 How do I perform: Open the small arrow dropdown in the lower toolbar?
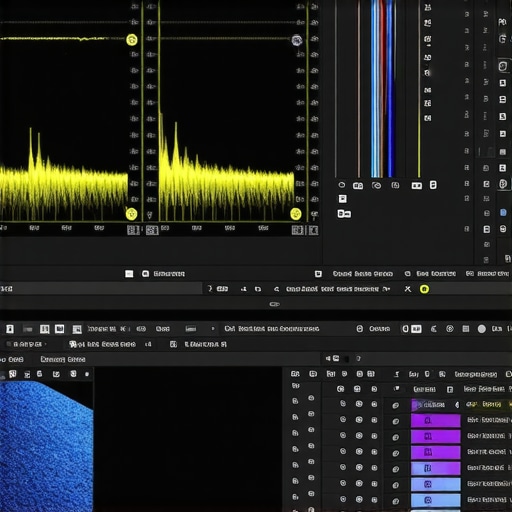pos(213,329)
